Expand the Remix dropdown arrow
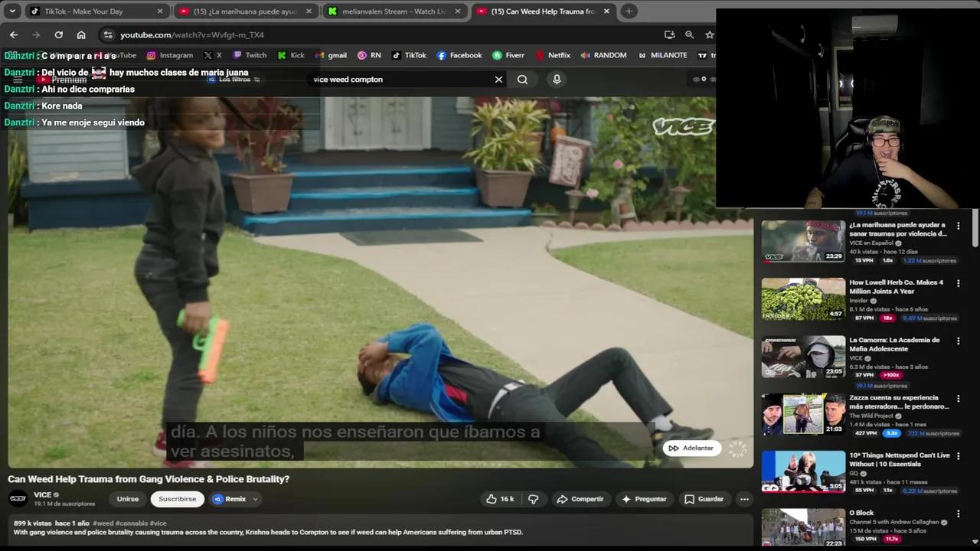 [x=255, y=499]
